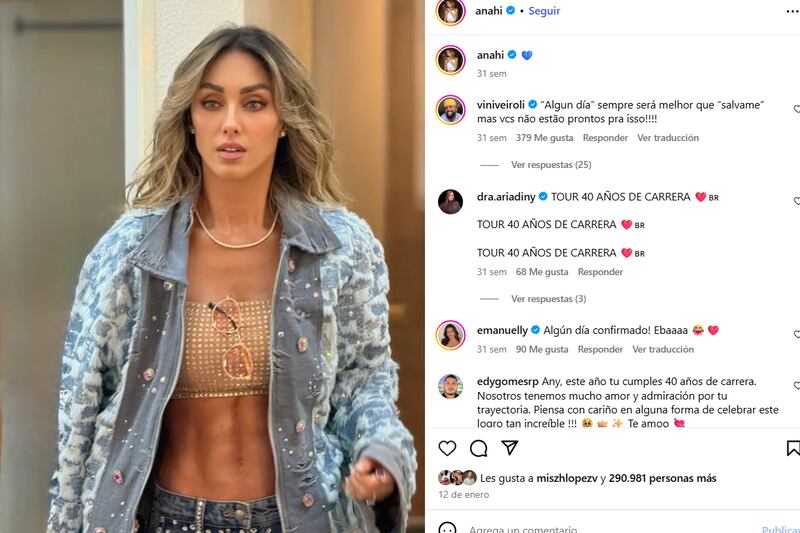800x533 pixels.
Task: Open miszhlopezv profile link
Action: pyautogui.click(x=566, y=478)
